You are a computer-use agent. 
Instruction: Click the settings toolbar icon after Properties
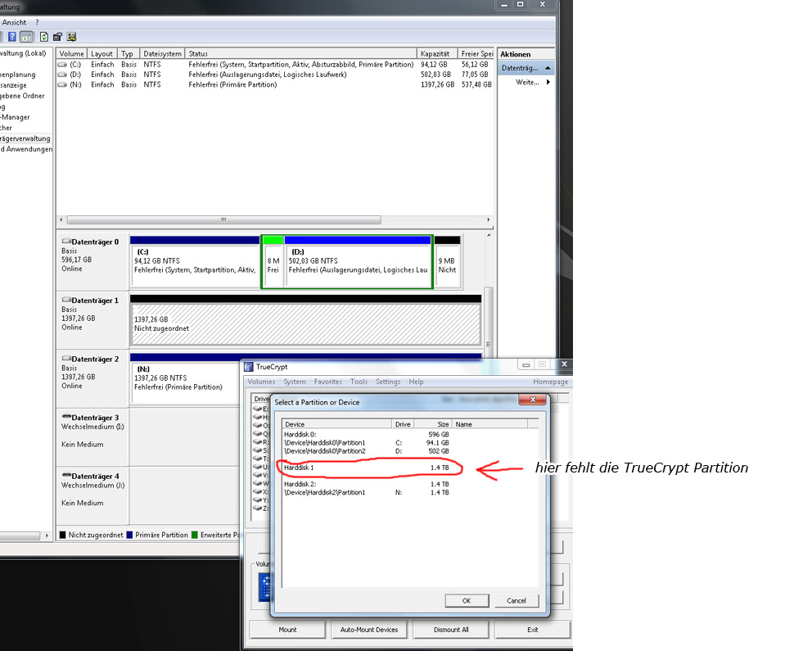pos(71,37)
